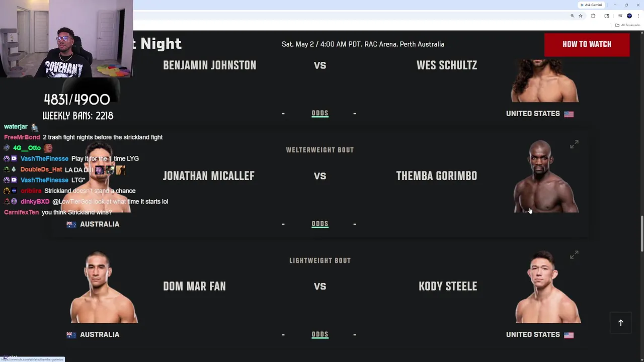Screen dimensions: 644x362
Task: Open the All Bookmarks folder
Action: tap(627, 25)
